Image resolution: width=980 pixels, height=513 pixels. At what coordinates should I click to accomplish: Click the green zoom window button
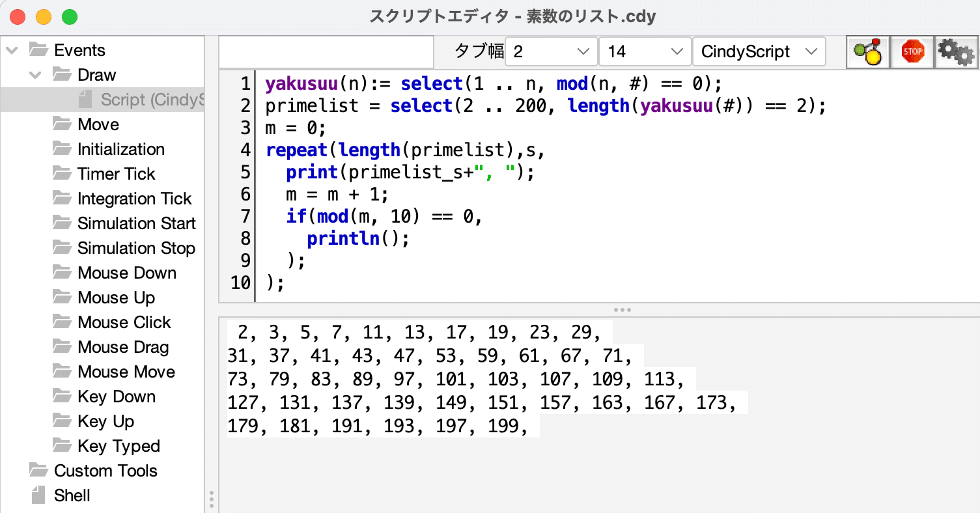click(68, 17)
